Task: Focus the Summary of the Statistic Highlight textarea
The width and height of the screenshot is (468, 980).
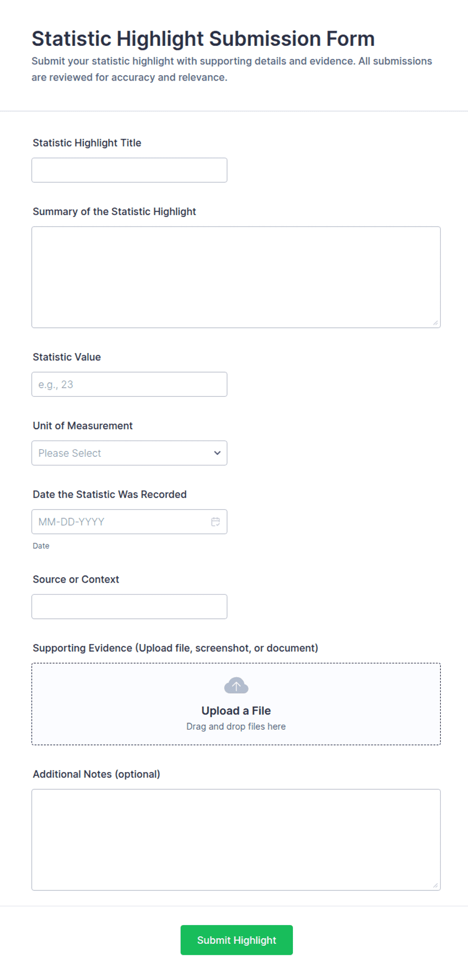Action: 236,277
